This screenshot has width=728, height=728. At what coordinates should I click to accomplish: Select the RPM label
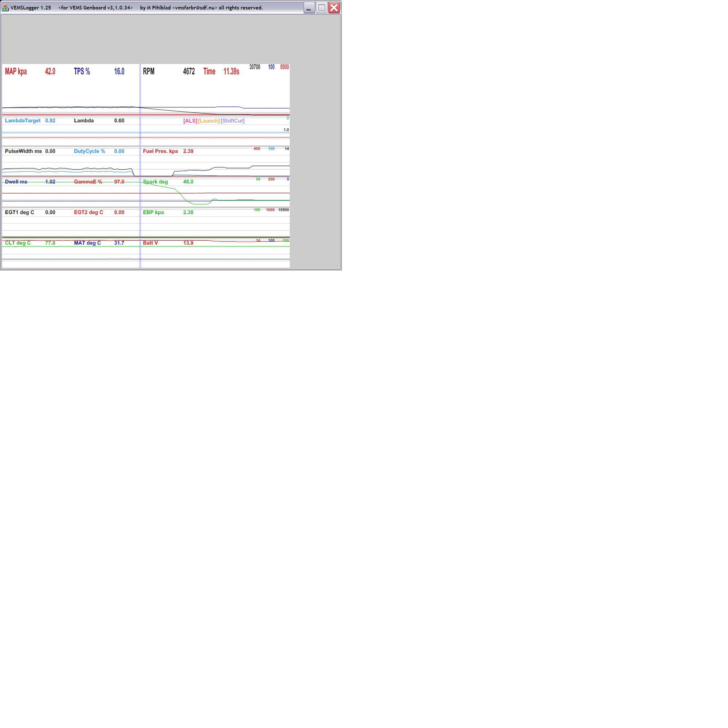[149, 72]
